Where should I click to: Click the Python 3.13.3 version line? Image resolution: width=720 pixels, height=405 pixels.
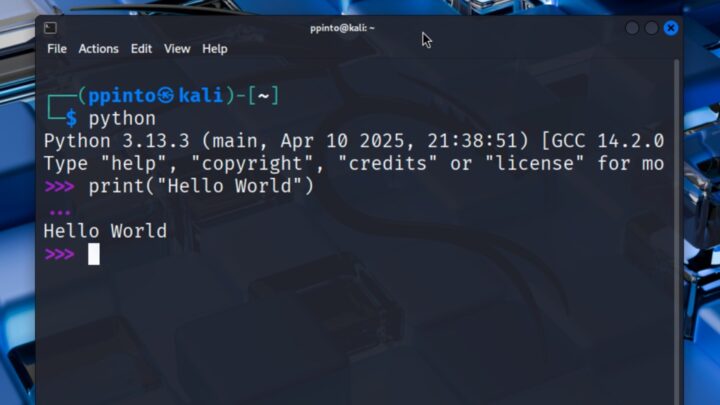354,141
